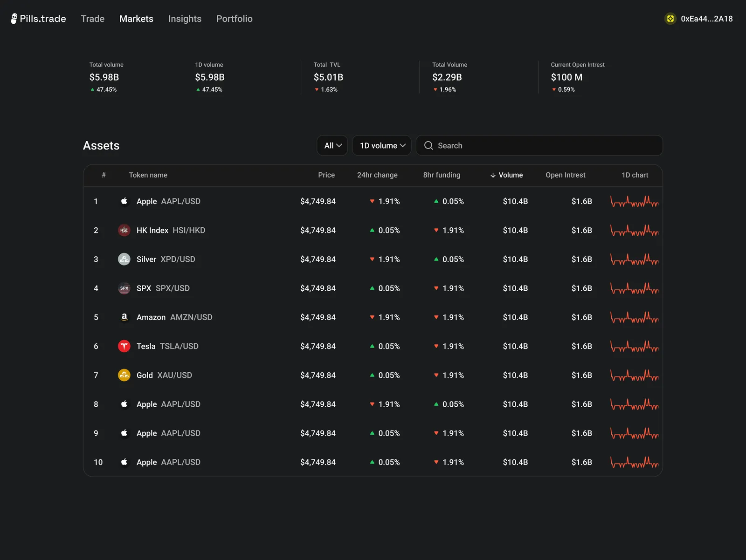Click the search magnifier icon
746x560 pixels.
(x=428, y=145)
